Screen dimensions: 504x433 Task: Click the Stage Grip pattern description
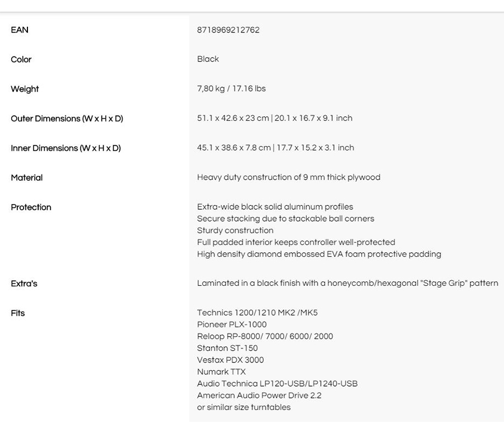347,284
